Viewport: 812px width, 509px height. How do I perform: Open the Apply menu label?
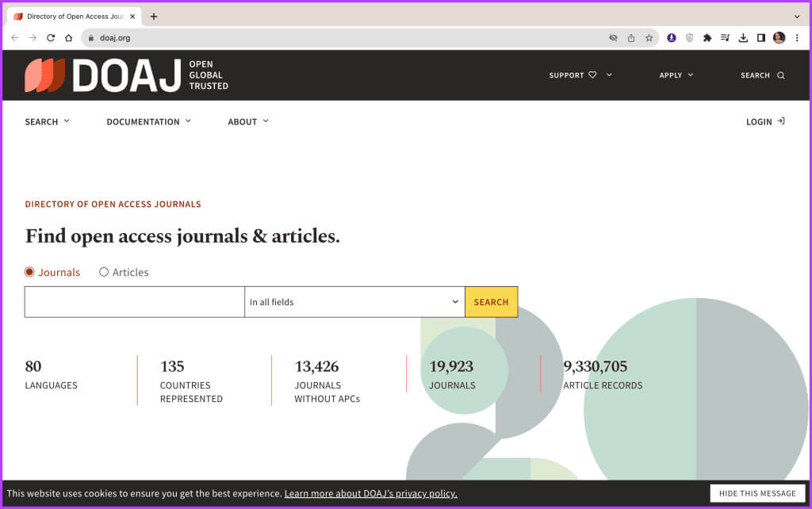pyautogui.click(x=671, y=75)
